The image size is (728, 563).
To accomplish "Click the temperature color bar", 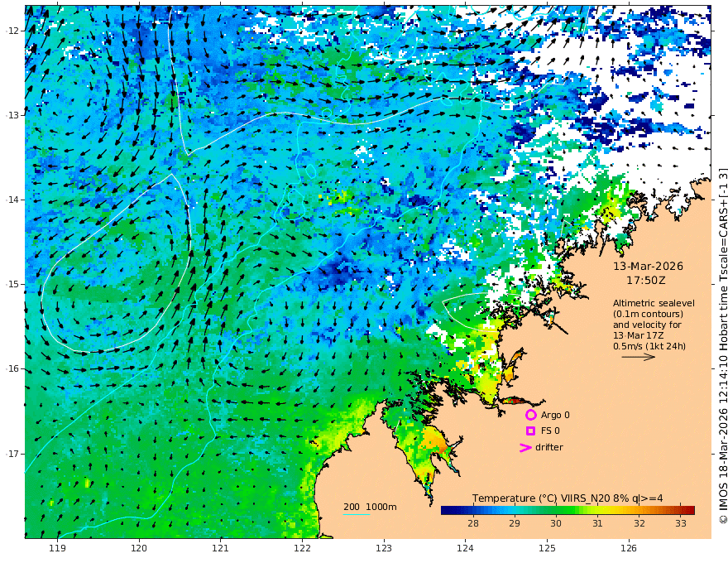I will click(568, 510).
